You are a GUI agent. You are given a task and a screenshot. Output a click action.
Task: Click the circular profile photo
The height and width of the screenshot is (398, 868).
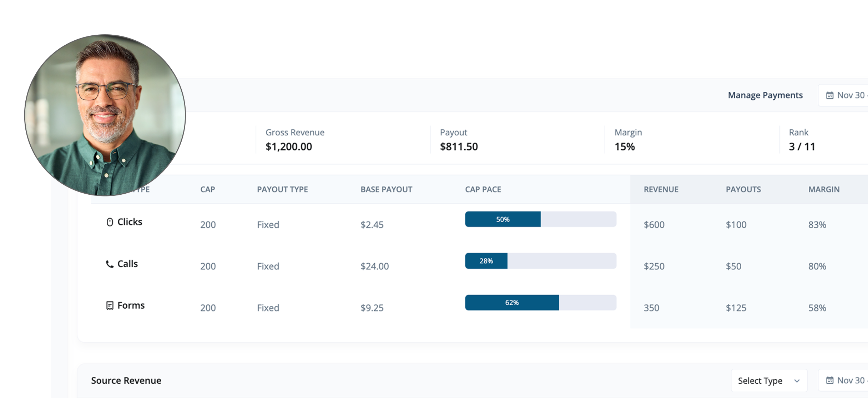coord(105,115)
